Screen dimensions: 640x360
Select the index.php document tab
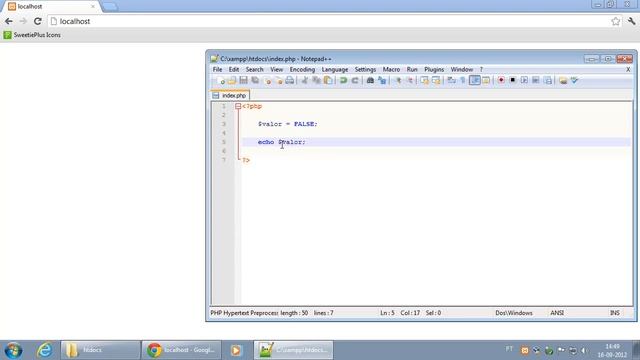pyautogui.click(x=230, y=96)
